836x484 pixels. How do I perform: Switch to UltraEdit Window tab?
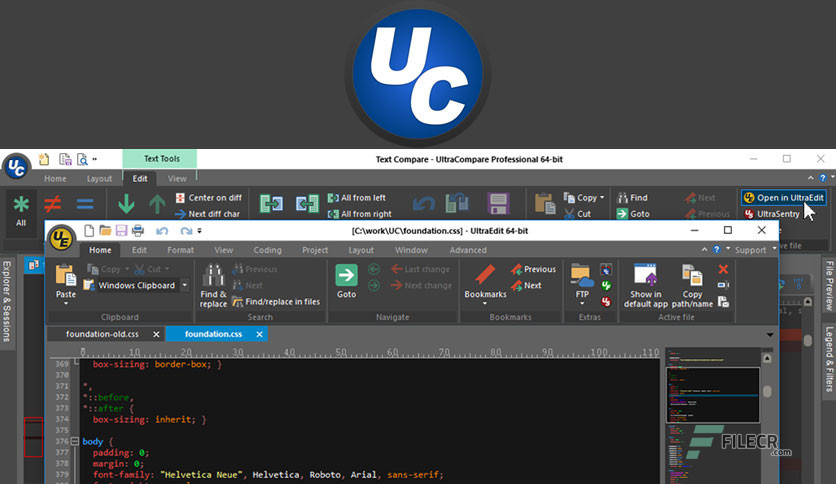point(411,250)
